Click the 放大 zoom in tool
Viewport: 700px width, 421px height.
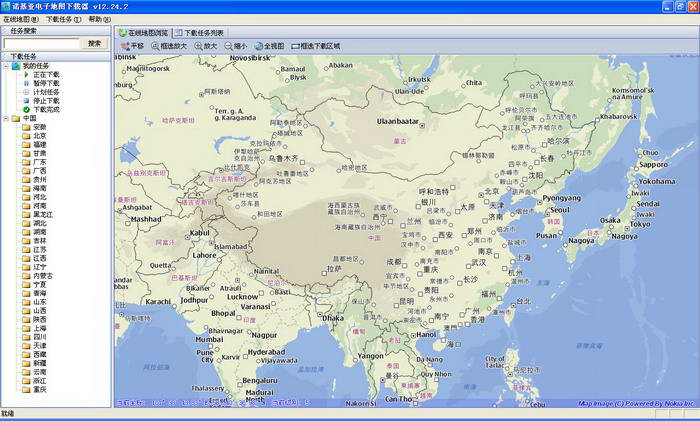(x=206, y=46)
